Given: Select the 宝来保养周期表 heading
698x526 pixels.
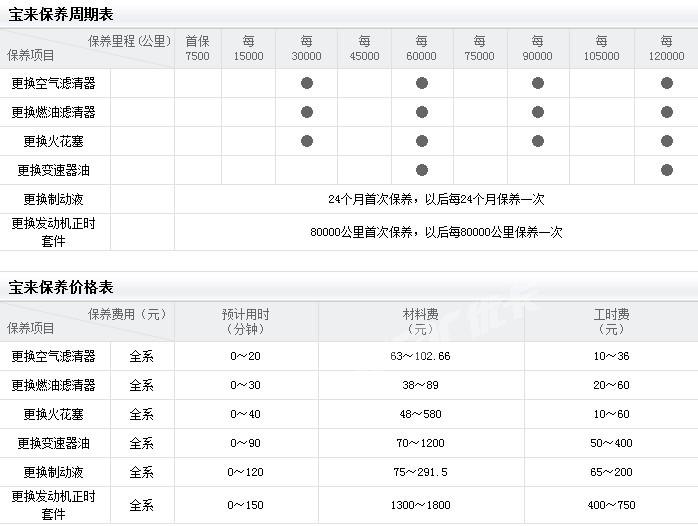Looking at the screenshot, I should point(61,14).
